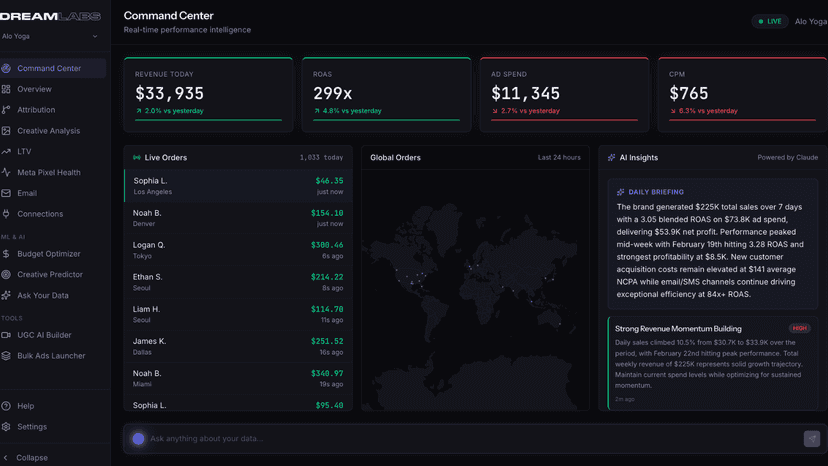Click the LTV trend icon

[x=6, y=152]
